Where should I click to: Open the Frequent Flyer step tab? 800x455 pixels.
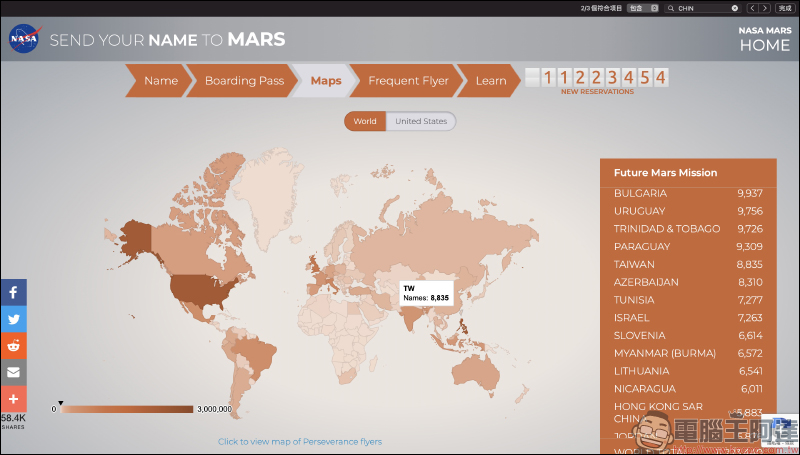(x=407, y=81)
